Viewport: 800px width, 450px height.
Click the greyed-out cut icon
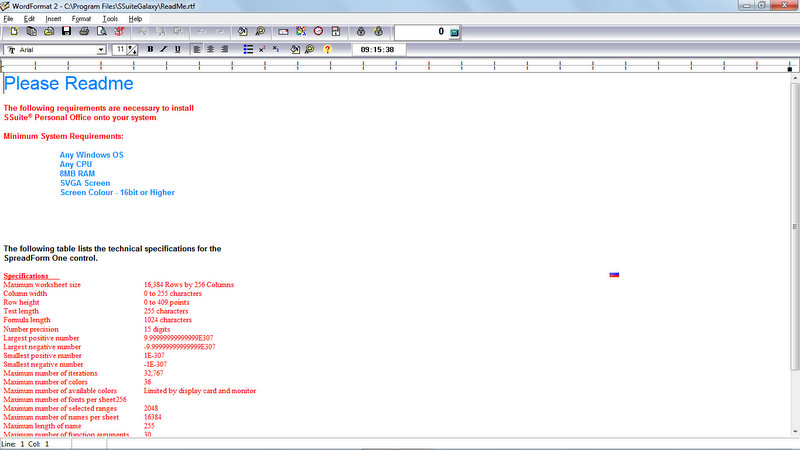pyautogui.click(x=142, y=32)
